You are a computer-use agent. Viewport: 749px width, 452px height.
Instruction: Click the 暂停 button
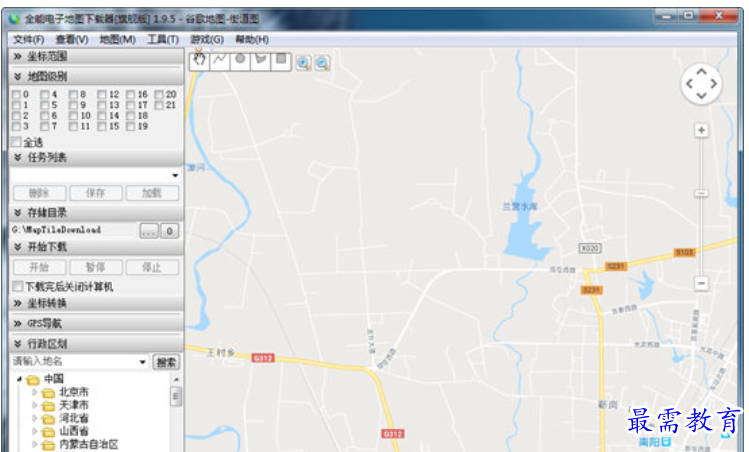click(96, 267)
